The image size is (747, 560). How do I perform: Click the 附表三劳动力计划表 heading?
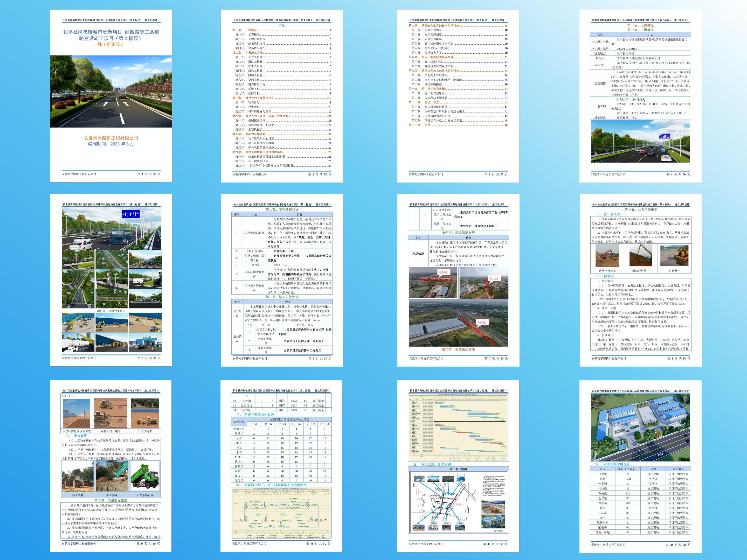pos(255,415)
